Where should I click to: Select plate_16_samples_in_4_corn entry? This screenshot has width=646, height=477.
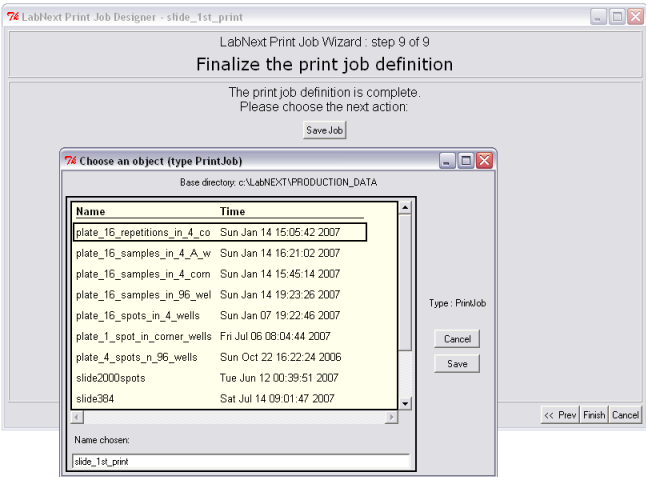click(220, 274)
